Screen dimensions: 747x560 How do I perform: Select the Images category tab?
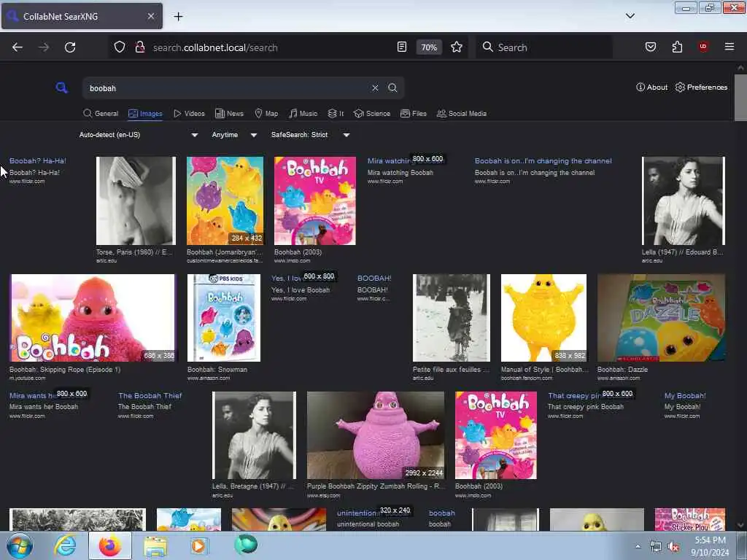tap(145, 113)
